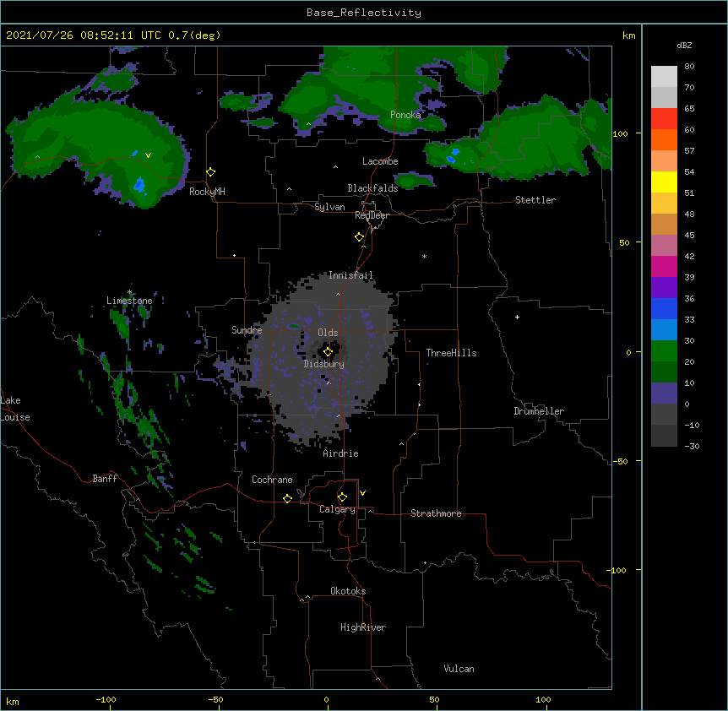Click the asterisk marker above Limestone label
728x711 pixels.
pos(129,292)
